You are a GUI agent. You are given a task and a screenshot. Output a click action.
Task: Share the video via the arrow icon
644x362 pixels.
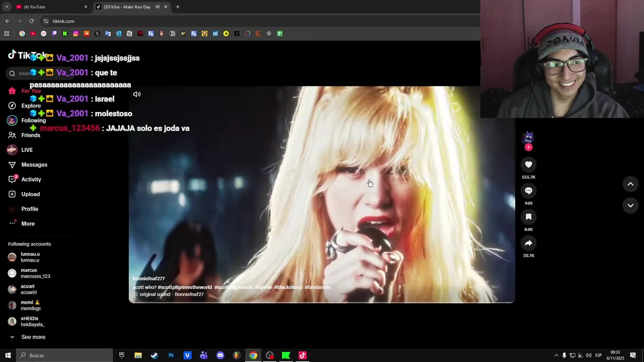[528, 243]
